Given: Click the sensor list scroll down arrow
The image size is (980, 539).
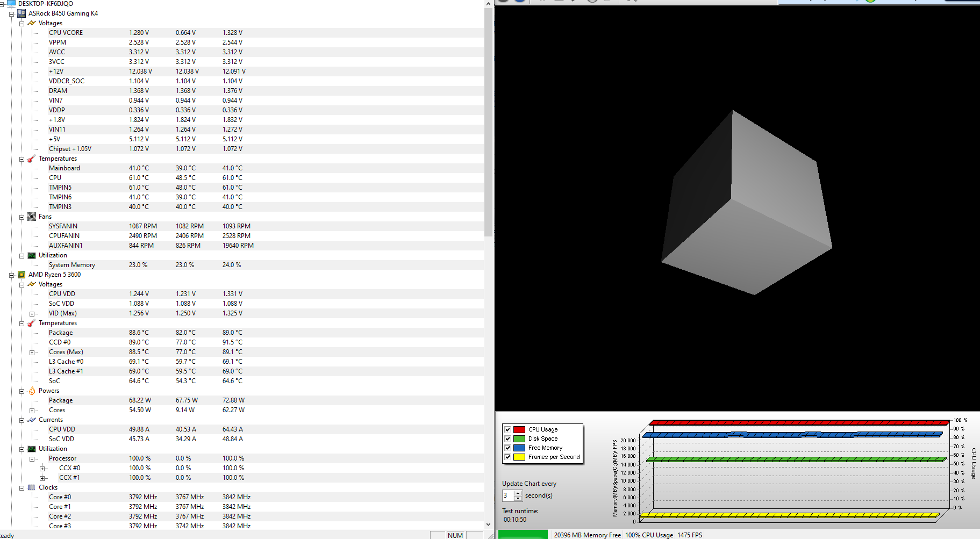Looking at the screenshot, I should (488, 524).
